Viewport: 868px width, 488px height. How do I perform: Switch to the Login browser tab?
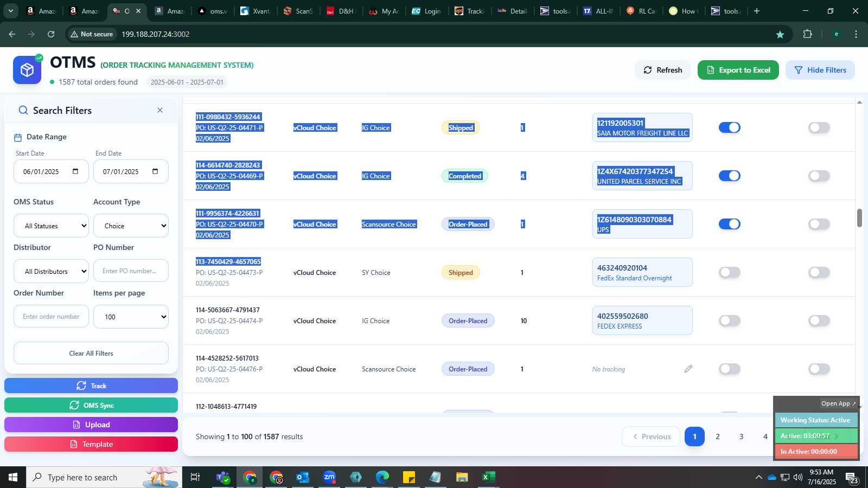coord(426,11)
